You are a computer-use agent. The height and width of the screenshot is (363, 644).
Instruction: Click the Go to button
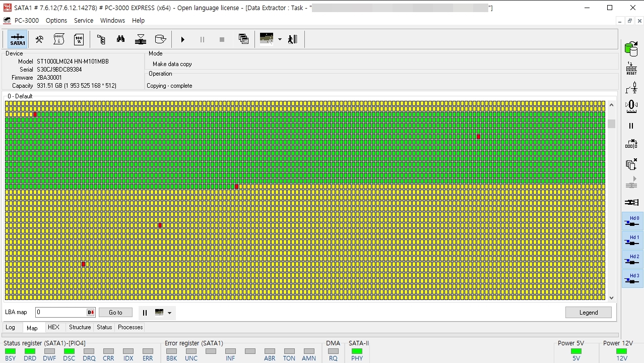pyautogui.click(x=115, y=313)
